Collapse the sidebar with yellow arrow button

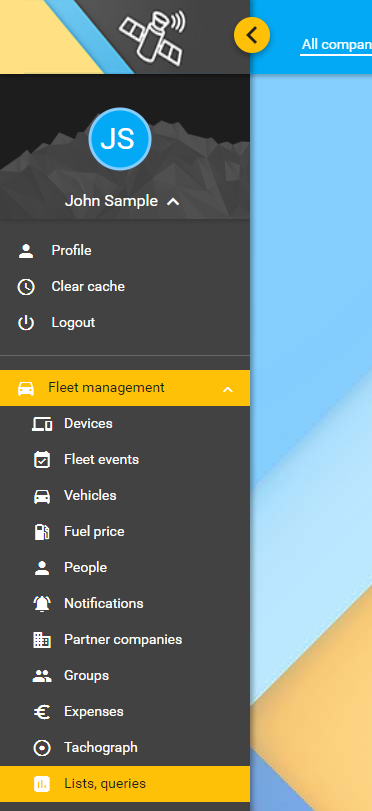[251, 35]
